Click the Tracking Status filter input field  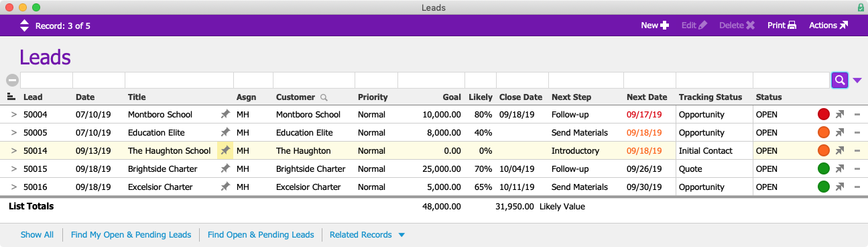click(x=715, y=81)
